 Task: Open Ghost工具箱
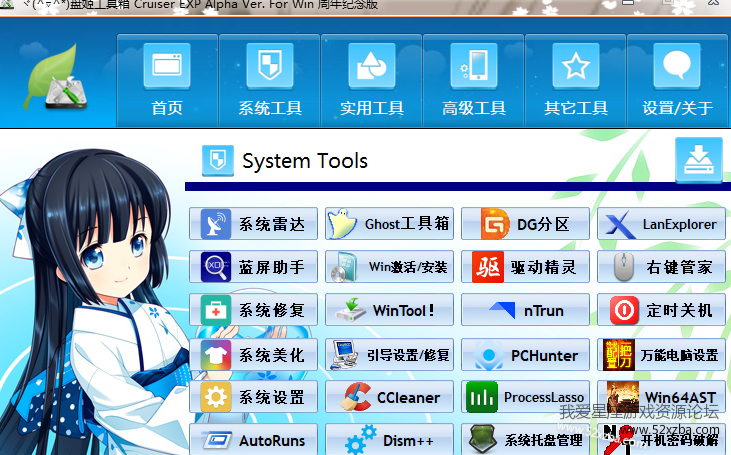391,224
